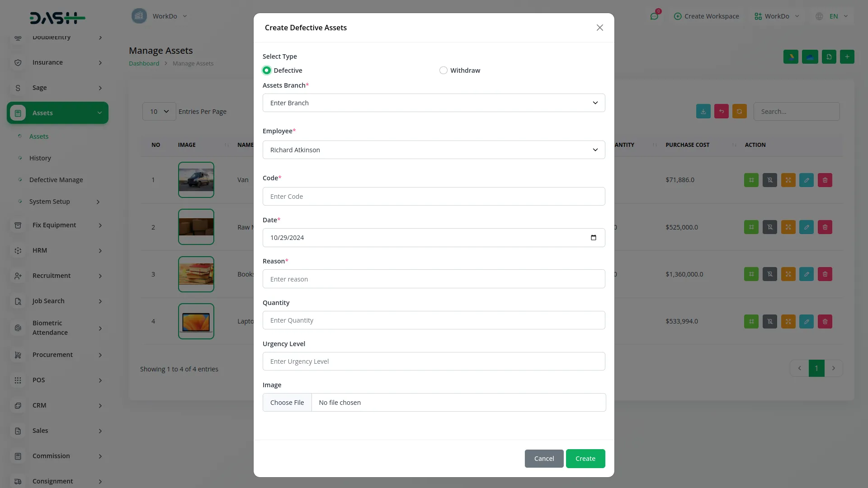Select the Withdraw radio button
The width and height of the screenshot is (868, 488).
[443, 70]
